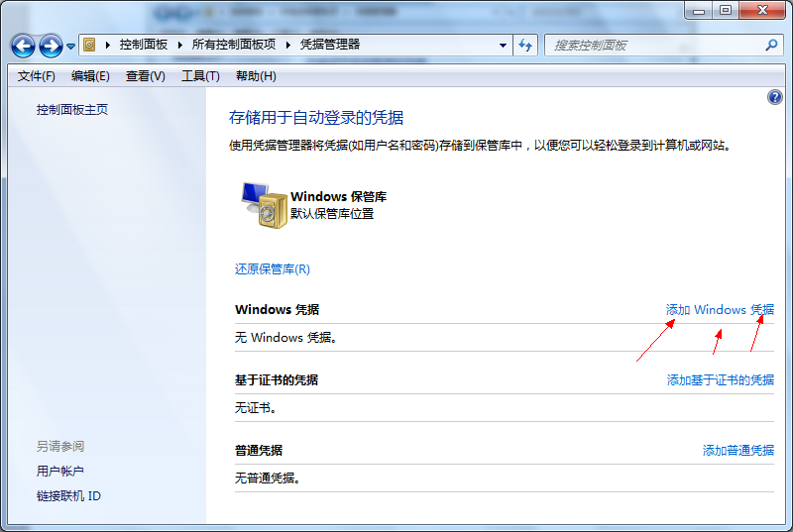Viewport: 793px width, 532px height.
Task: Expand the arrow after 控制面板 breadcrumb
Action: pos(180,45)
